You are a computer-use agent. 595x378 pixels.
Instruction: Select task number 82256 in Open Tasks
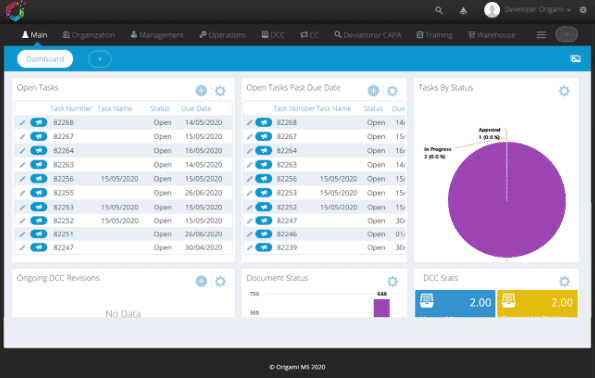(63, 179)
